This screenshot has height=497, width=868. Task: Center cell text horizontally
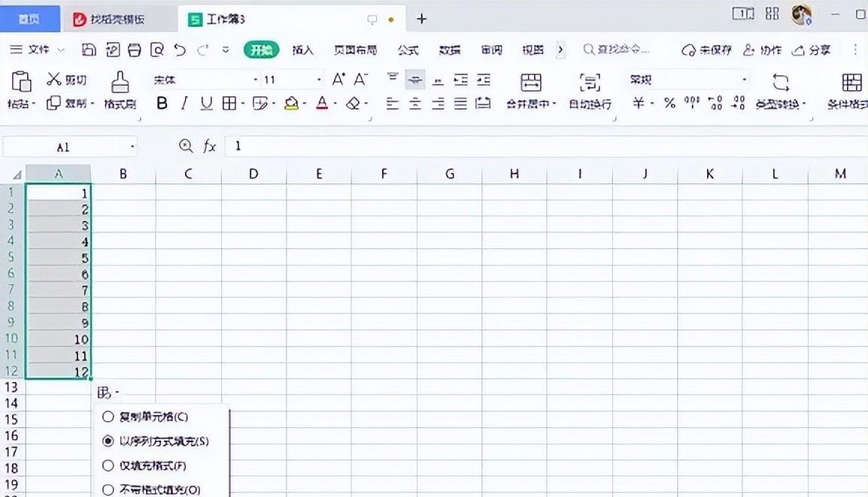pyautogui.click(x=415, y=103)
